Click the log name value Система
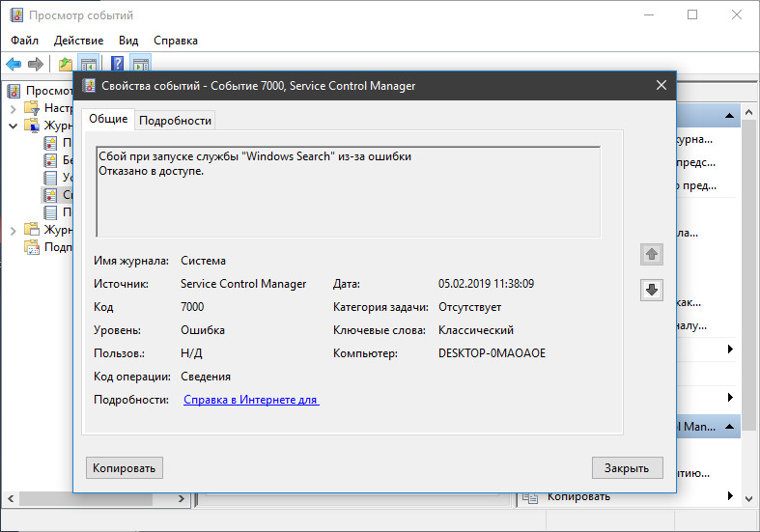The width and height of the screenshot is (760, 532). coord(203,261)
